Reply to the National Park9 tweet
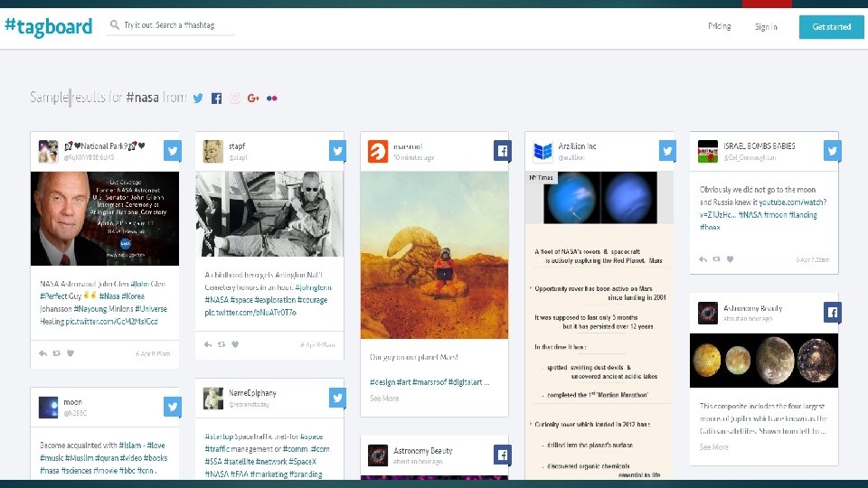This screenshot has width=868, height=488. 42,353
